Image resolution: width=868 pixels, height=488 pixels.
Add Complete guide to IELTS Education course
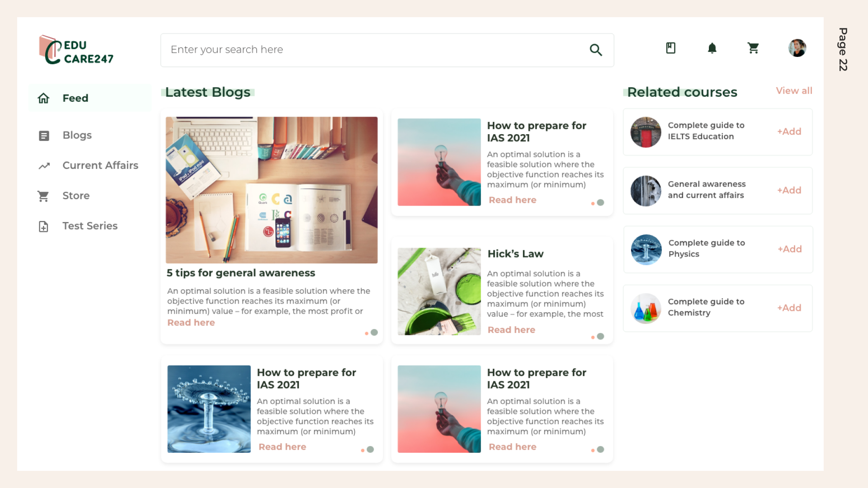pos(789,131)
